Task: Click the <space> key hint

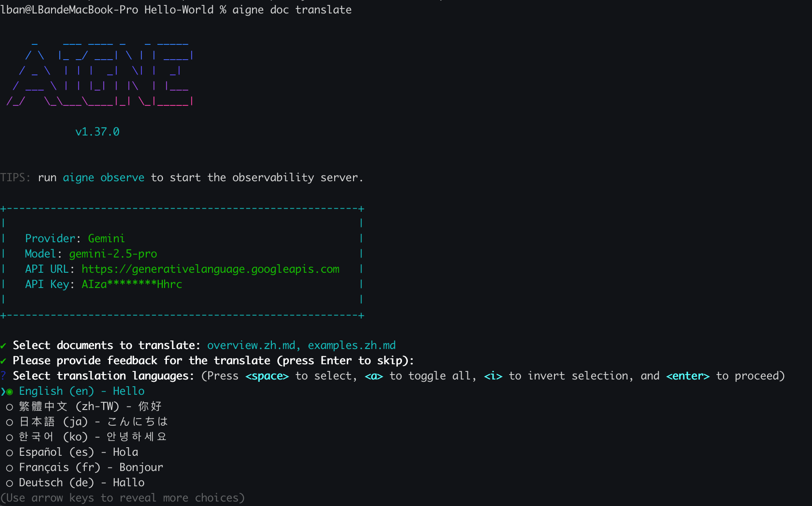Action: (x=267, y=376)
